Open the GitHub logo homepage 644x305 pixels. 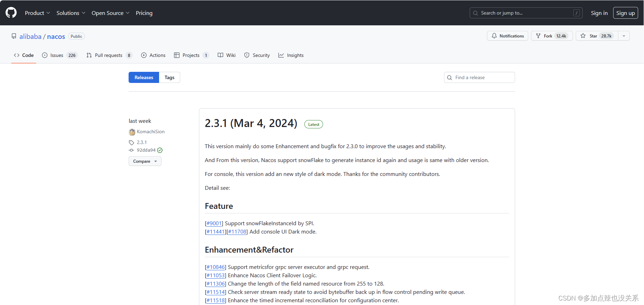pos(11,13)
